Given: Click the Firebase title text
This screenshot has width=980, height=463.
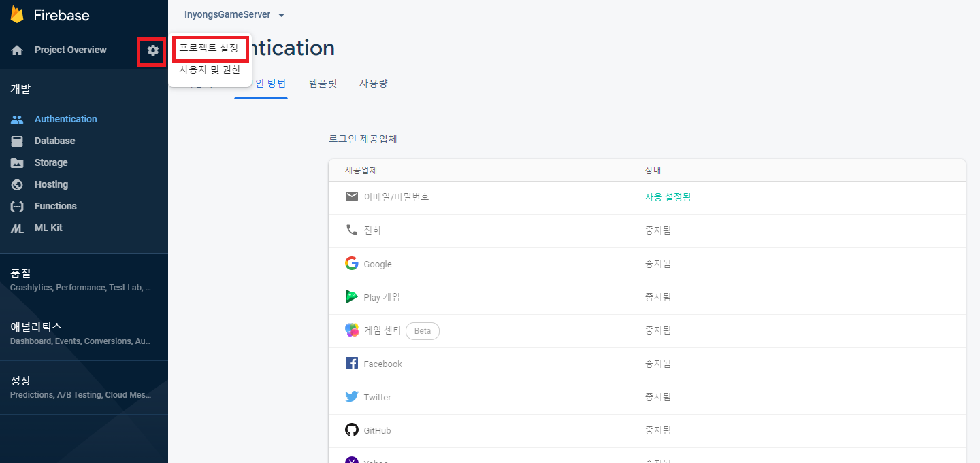Looking at the screenshot, I should click(x=61, y=15).
